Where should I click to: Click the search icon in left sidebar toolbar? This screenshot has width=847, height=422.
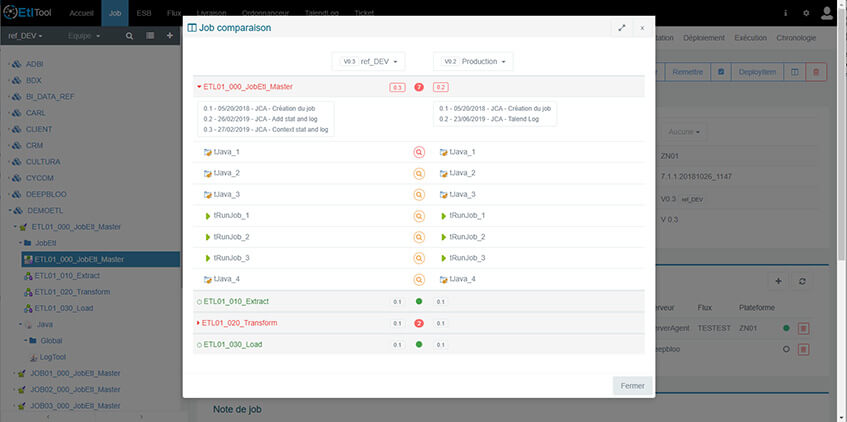click(129, 36)
